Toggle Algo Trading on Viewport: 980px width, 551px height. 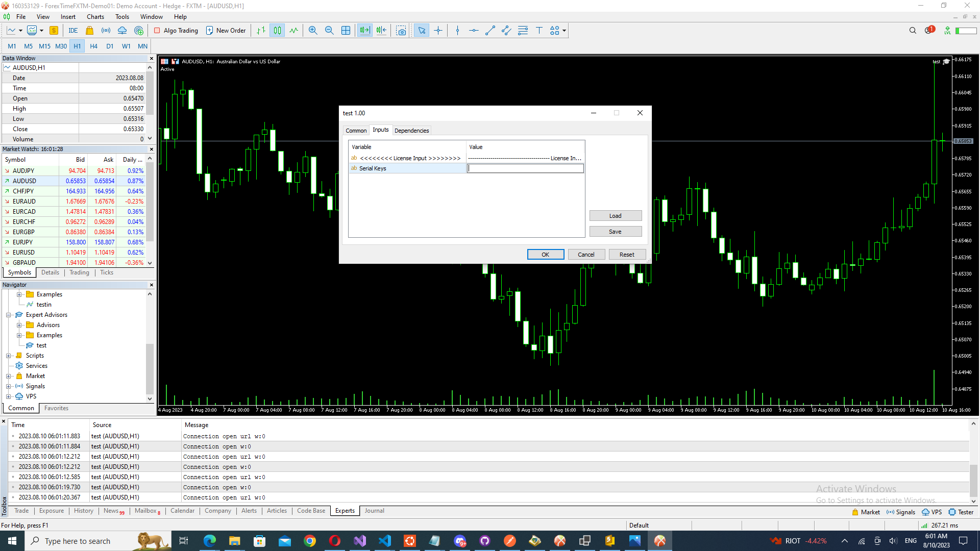pyautogui.click(x=176, y=31)
